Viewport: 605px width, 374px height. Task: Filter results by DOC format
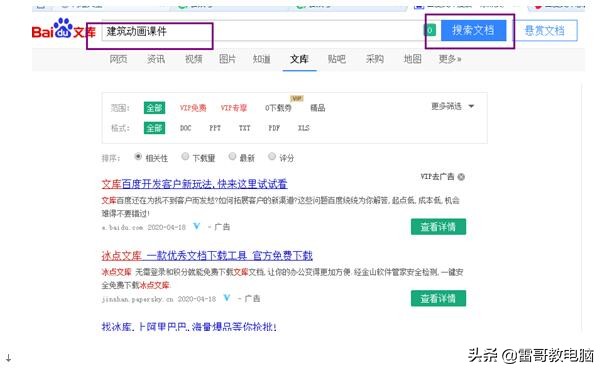click(x=186, y=128)
